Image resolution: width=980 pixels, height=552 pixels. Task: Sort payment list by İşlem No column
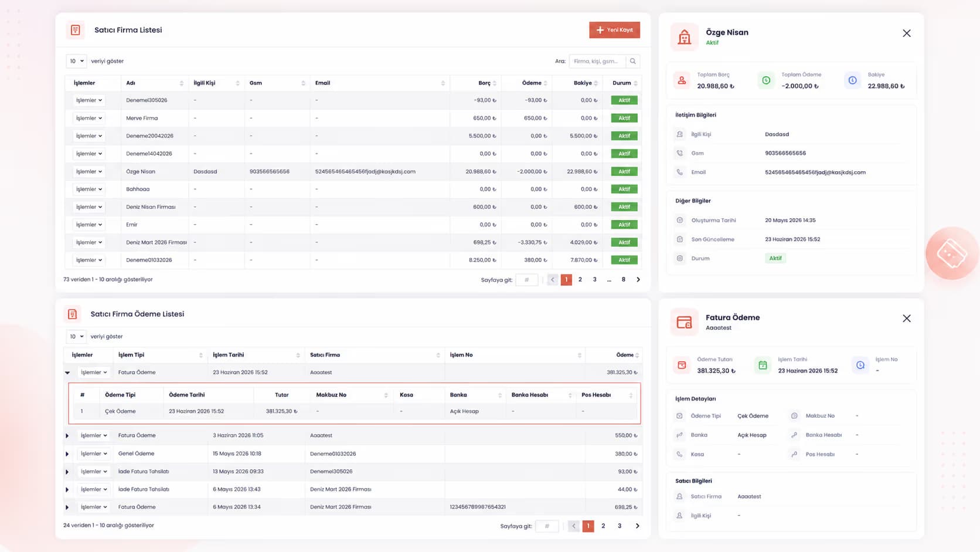[579, 355]
